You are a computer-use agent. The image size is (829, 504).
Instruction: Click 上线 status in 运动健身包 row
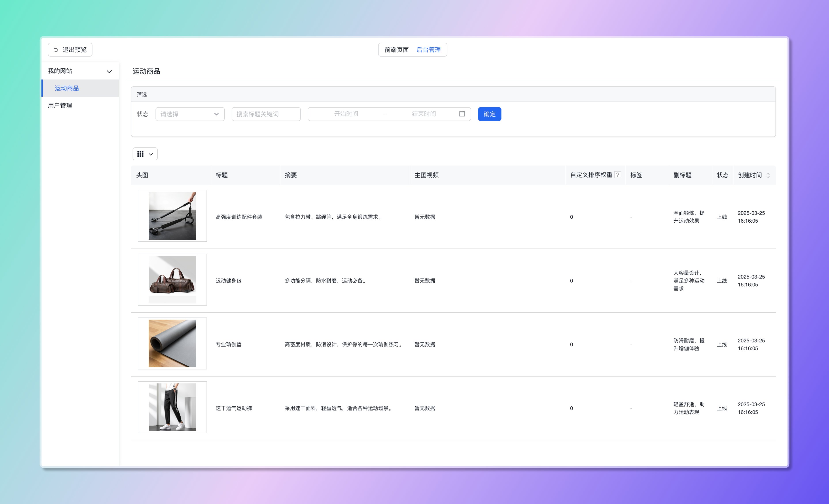722,280
